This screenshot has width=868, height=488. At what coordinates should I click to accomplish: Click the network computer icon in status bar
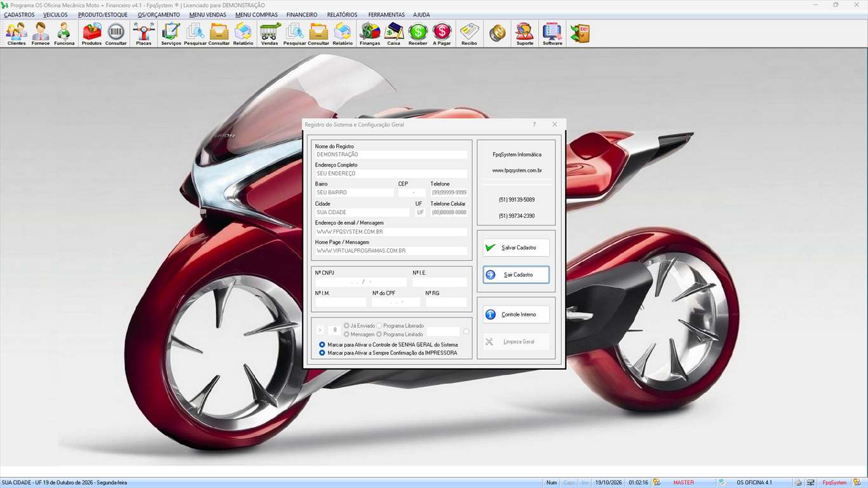pos(810,483)
